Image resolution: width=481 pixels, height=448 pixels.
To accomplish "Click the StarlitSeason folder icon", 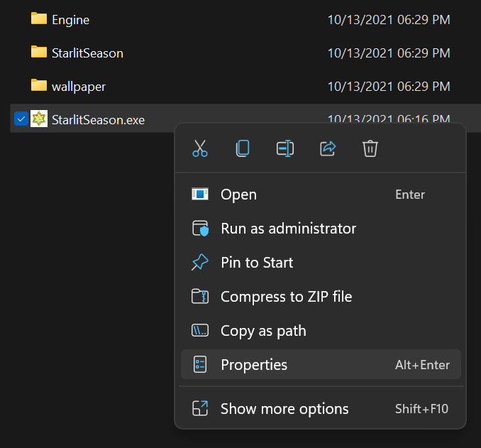I will coord(39,52).
